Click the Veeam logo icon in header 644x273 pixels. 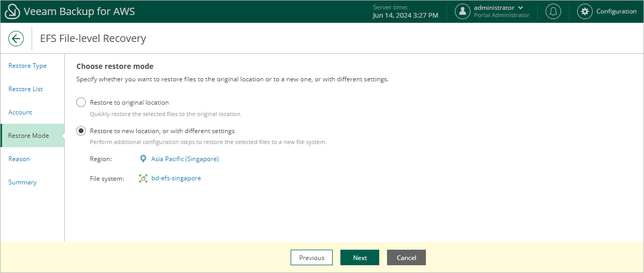[x=12, y=11]
